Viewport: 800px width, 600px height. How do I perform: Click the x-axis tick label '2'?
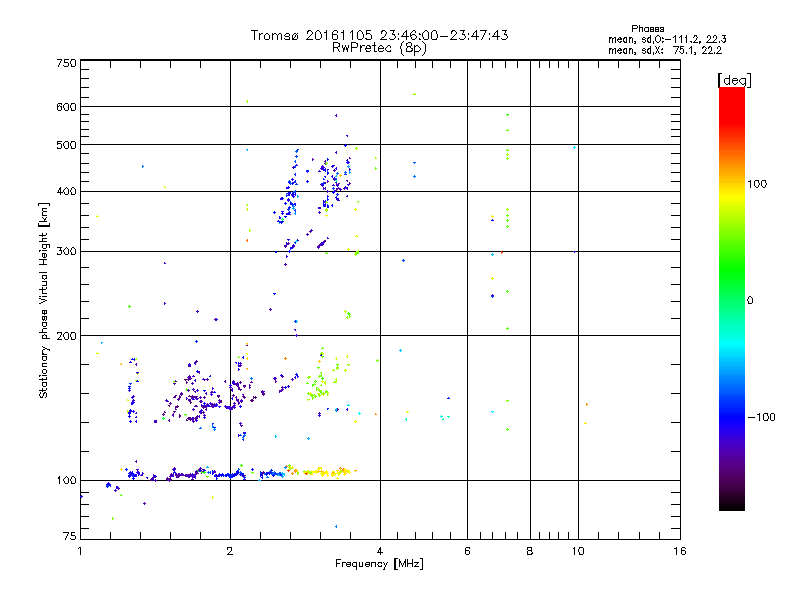point(230,551)
